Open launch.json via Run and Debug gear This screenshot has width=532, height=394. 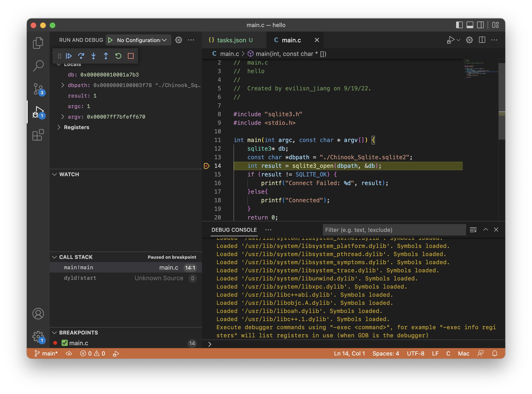(179, 40)
